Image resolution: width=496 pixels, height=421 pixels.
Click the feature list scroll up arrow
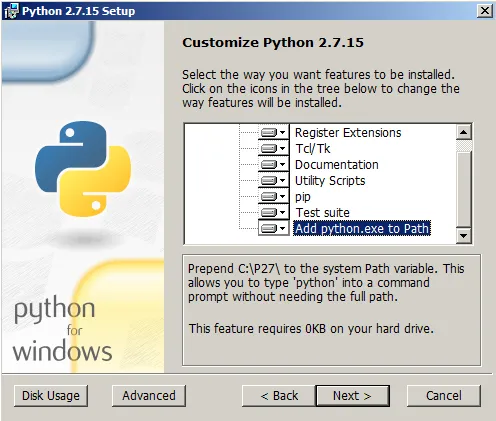(463, 132)
